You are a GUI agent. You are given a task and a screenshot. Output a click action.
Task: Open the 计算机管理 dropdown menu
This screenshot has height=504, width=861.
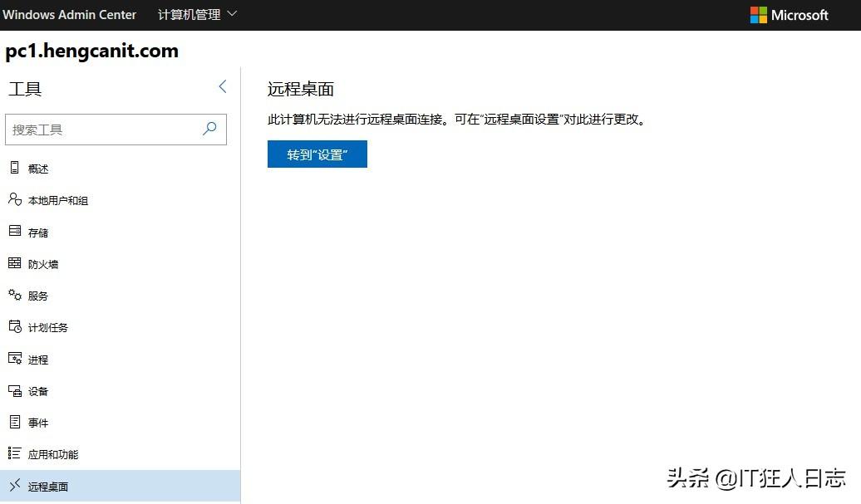197,14
